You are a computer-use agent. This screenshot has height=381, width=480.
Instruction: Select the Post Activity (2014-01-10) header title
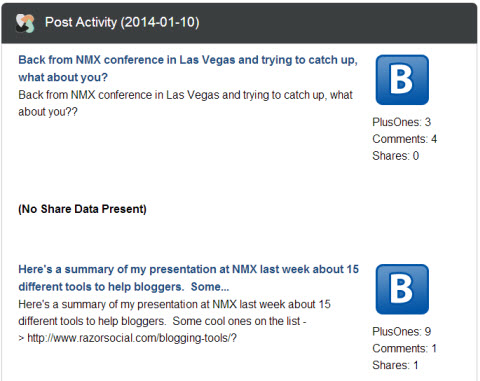(122, 22)
